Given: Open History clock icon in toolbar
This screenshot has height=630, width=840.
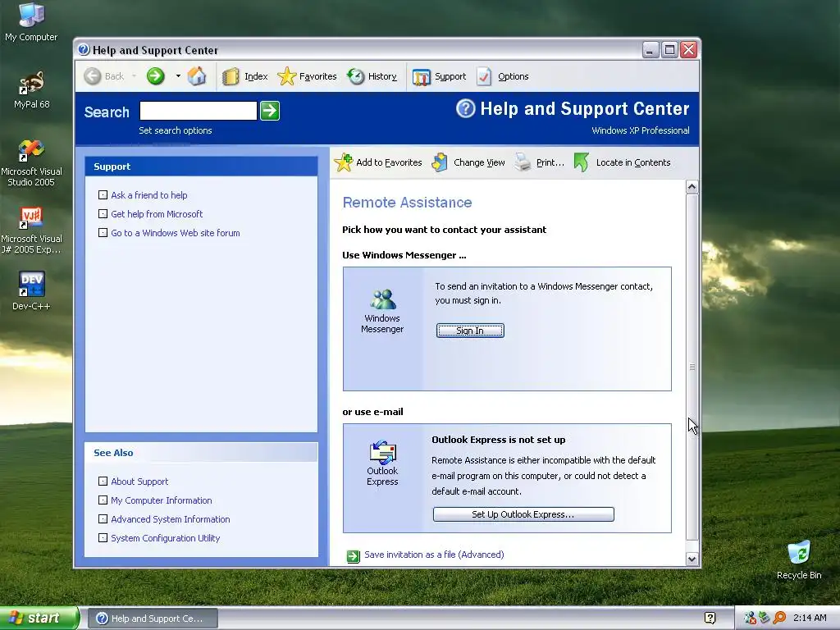Looking at the screenshot, I should tap(355, 76).
